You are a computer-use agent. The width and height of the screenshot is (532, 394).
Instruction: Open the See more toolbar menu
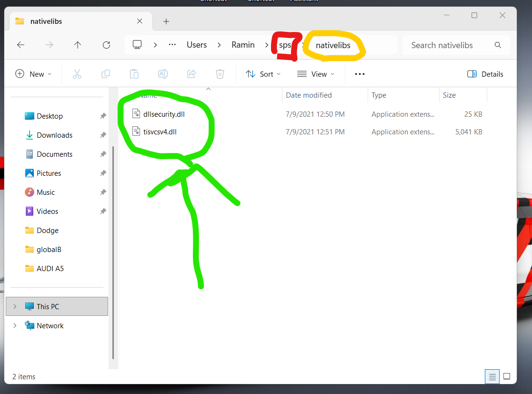click(360, 74)
